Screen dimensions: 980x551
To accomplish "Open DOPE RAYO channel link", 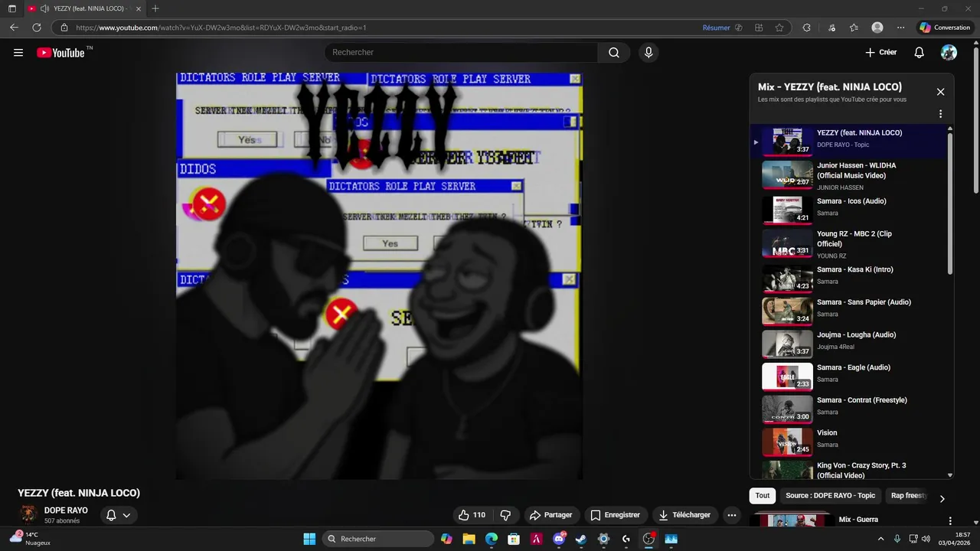I will [66, 510].
